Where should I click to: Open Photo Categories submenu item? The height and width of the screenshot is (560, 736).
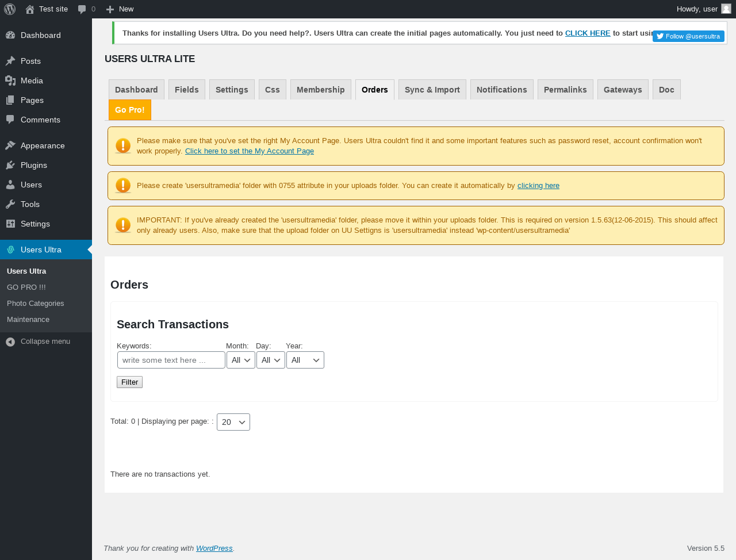(x=46, y=304)
